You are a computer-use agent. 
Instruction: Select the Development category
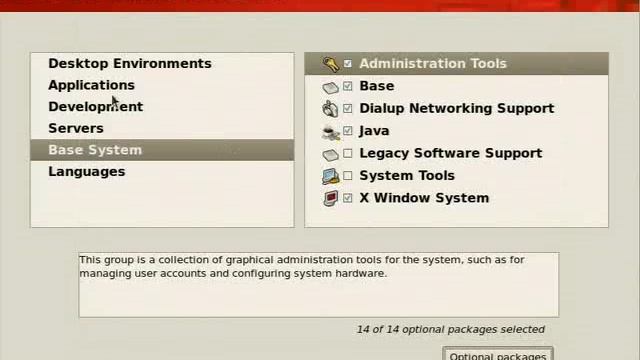point(162,107)
